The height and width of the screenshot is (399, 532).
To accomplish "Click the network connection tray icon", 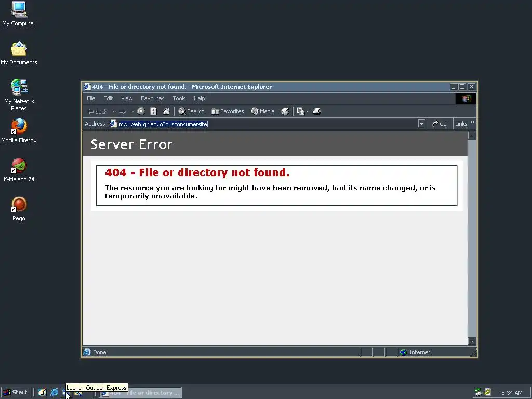I will pos(478,392).
